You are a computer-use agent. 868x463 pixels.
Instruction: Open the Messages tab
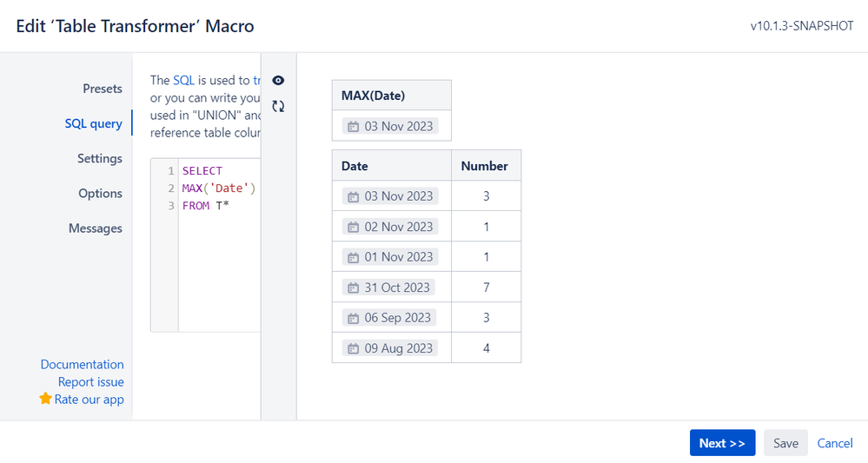96,228
